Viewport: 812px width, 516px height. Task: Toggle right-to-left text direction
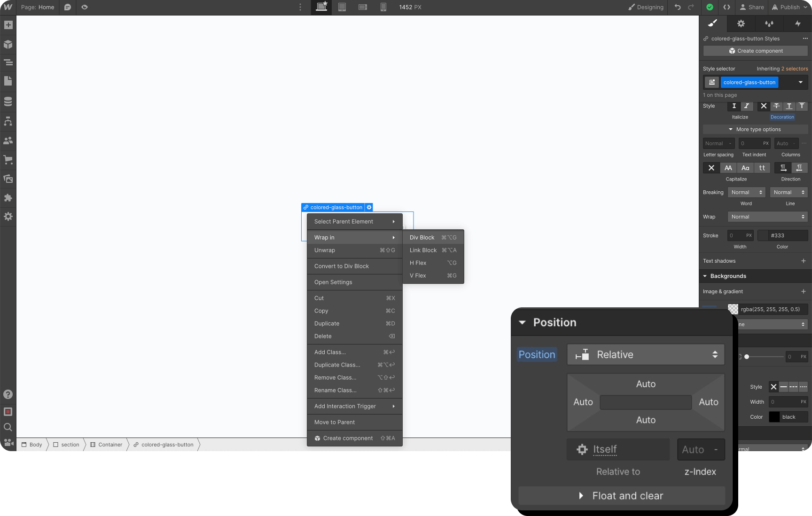click(799, 168)
